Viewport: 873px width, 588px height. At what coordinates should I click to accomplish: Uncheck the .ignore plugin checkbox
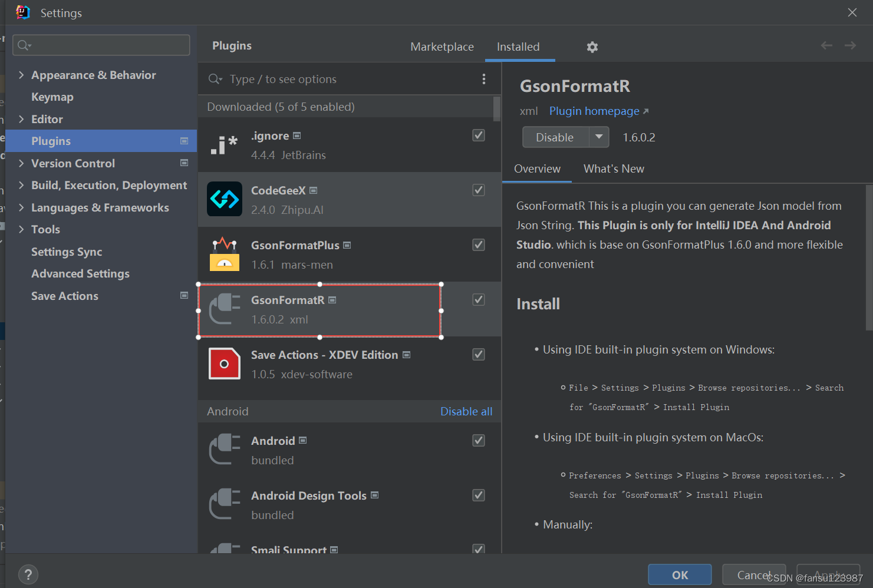(479, 136)
